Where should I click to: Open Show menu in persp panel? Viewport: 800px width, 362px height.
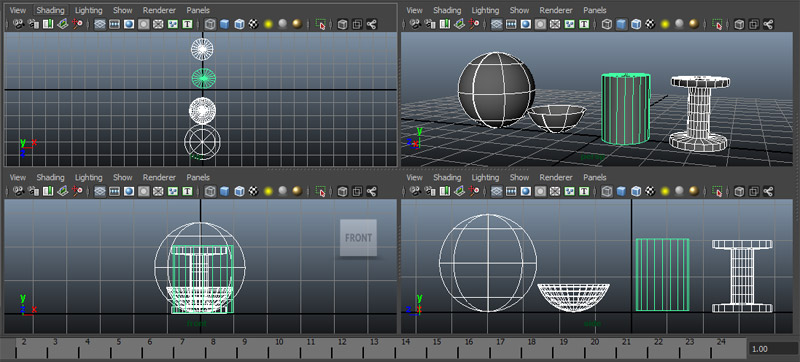(x=519, y=10)
